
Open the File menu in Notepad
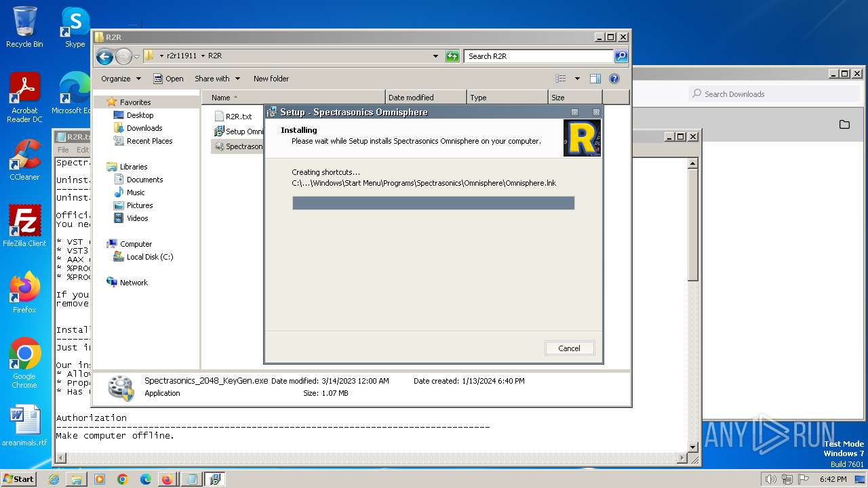(x=63, y=150)
